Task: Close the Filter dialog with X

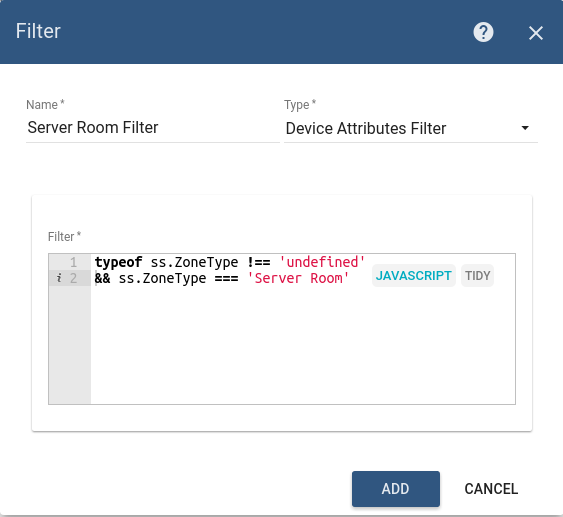Action: pos(536,33)
